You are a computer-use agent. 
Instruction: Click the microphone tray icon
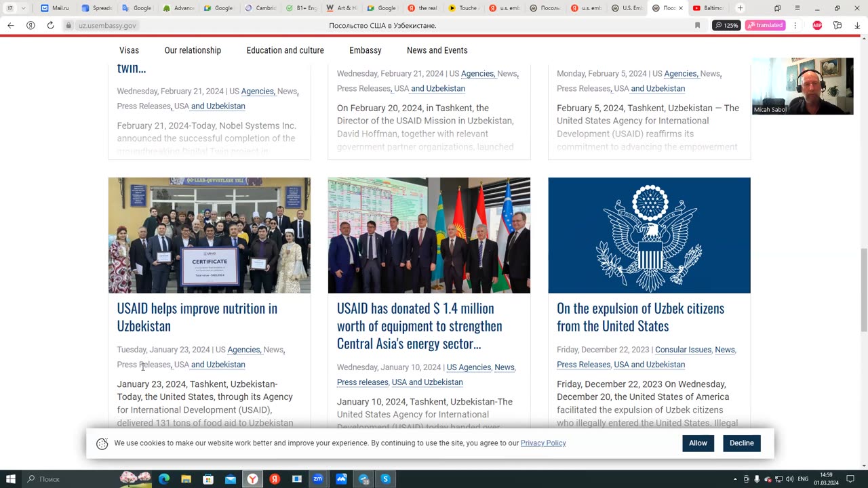(757, 479)
